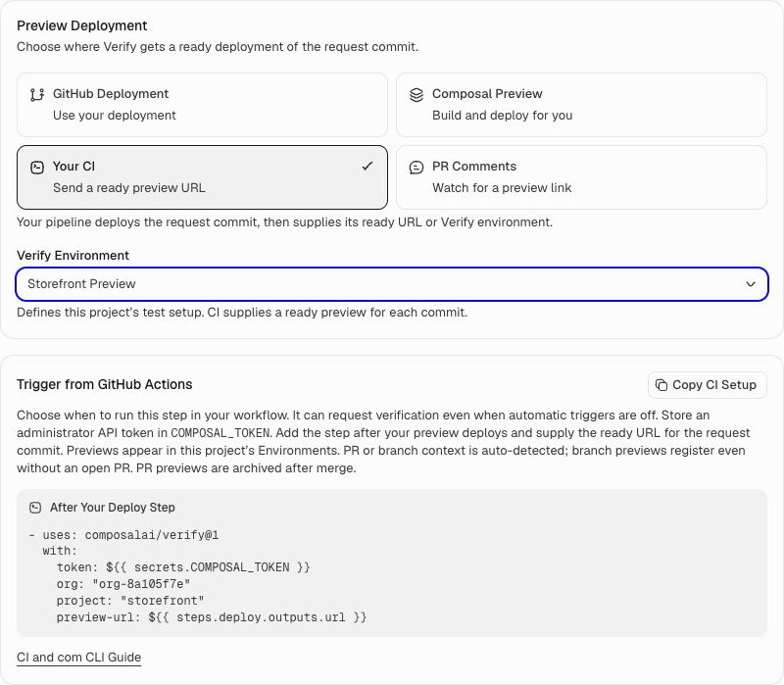Select the Composal Preview option card

click(x=581, y=105)
